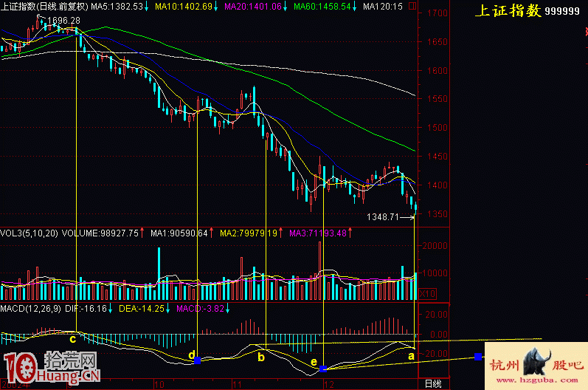Click the MACD(12,26,9) indicator label

click(x=31, y=307)
